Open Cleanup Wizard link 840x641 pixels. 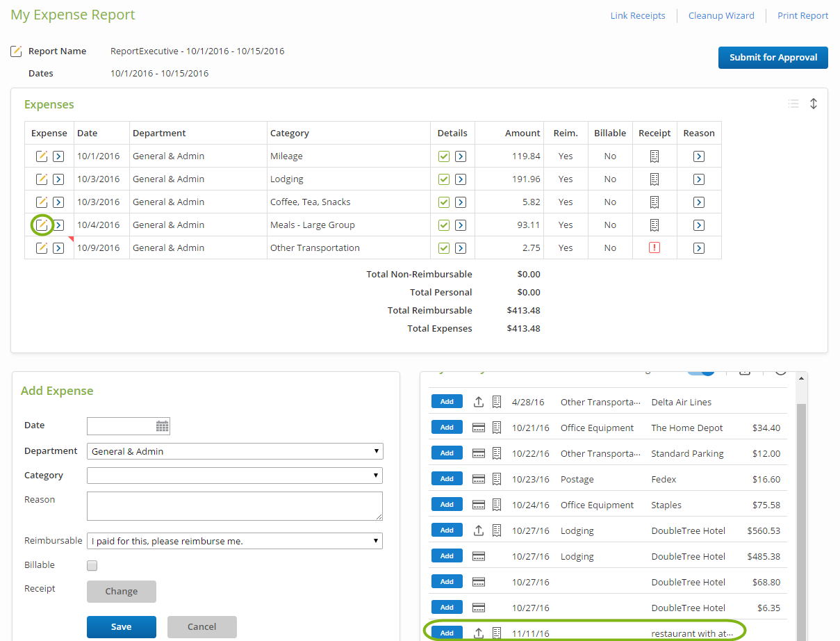coord(720,16)
